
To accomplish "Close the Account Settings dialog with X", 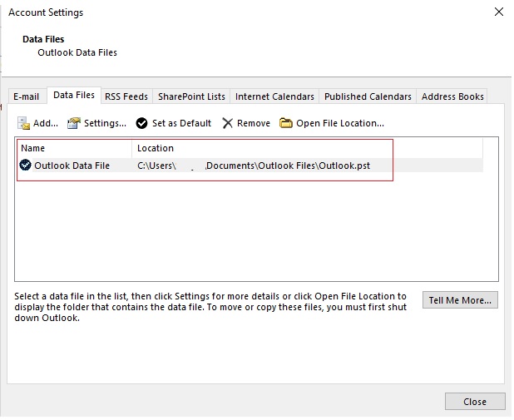I will [x=498, y=12].
